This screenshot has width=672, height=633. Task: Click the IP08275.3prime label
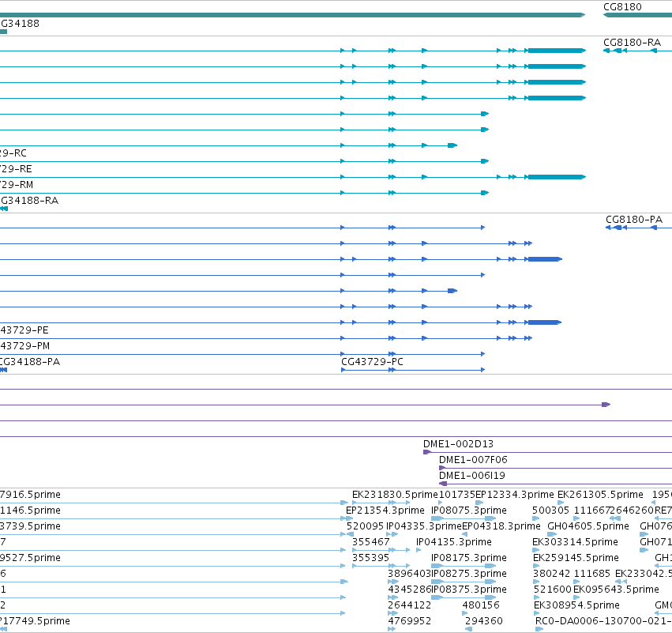pyautogui.click(x=469, y=574)
